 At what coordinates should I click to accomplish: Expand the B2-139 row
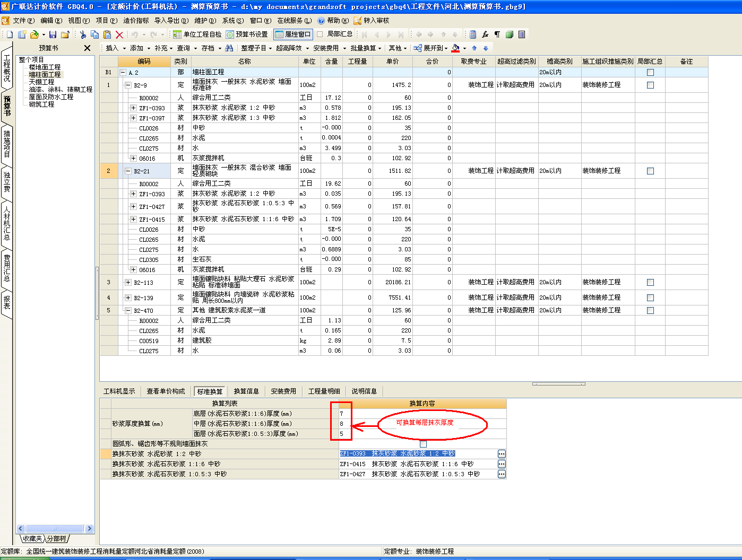point(128,297)
